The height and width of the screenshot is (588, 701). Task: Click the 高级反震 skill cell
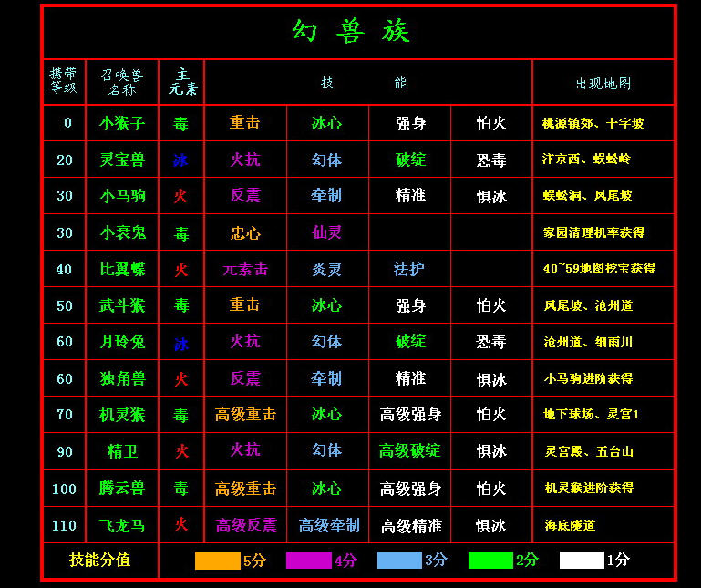pyautogui.click(x=246, y=525)
